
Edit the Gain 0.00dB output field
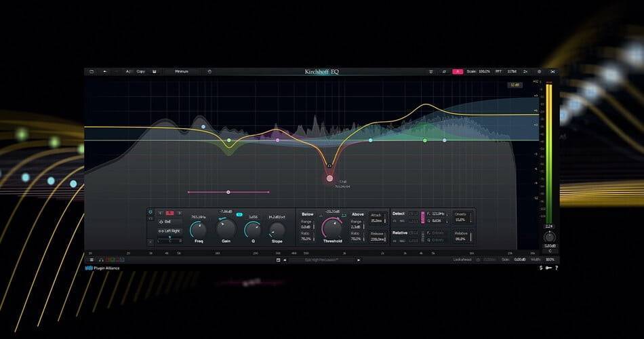(x=519, y=260)
